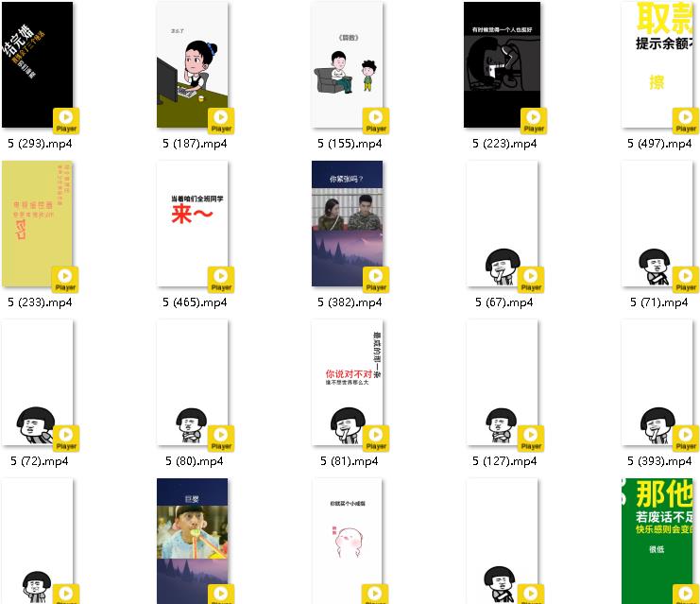The height and width of the screenshot is (604, 700).
Task: Select the 5 (71).mp4 video thumbnail
Action: point(657,223)
